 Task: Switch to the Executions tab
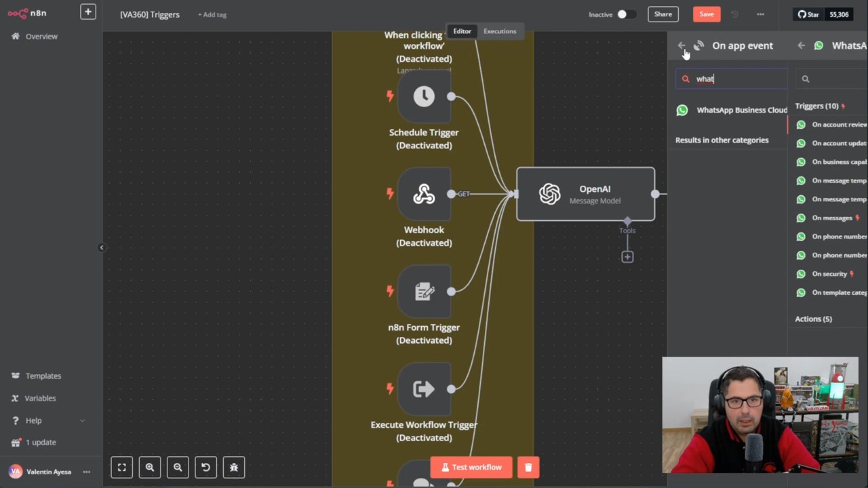pyautogui.click(x=500, y=31)
